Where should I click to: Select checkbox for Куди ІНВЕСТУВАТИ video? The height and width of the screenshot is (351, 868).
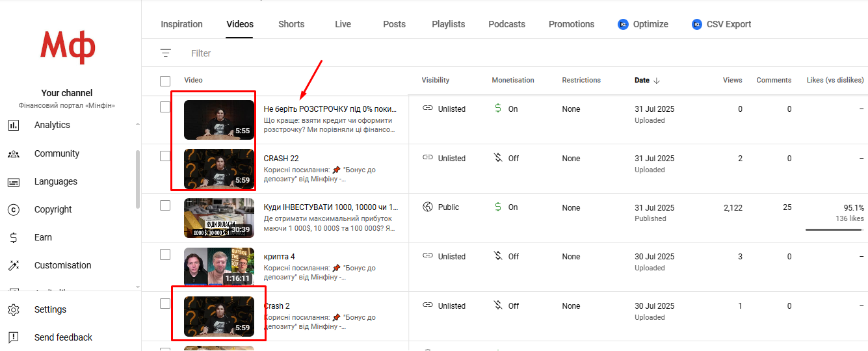(165, 205)
